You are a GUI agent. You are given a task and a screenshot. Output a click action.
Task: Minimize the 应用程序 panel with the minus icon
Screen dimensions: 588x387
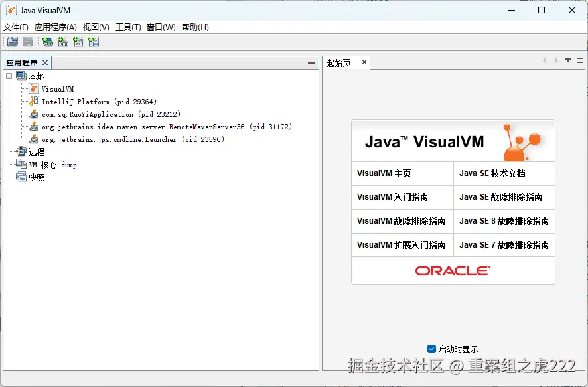pyautogui.click(x=311, y=62)
